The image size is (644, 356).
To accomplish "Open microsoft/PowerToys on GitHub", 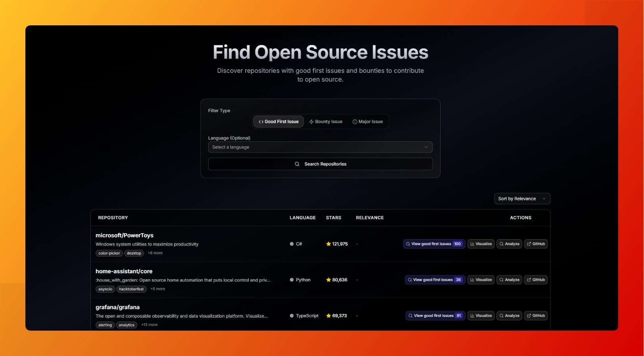I will (x=536, y=244).
